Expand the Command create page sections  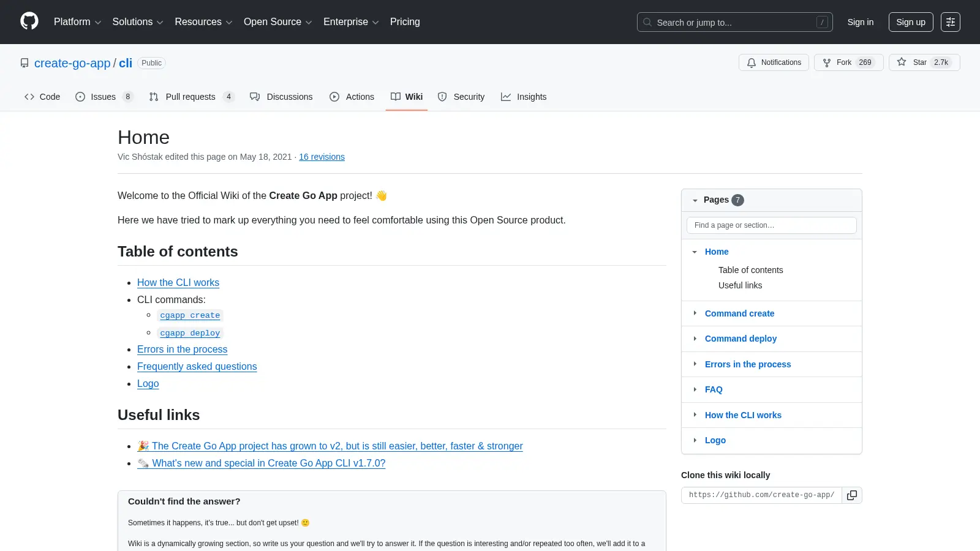[695, 313]
